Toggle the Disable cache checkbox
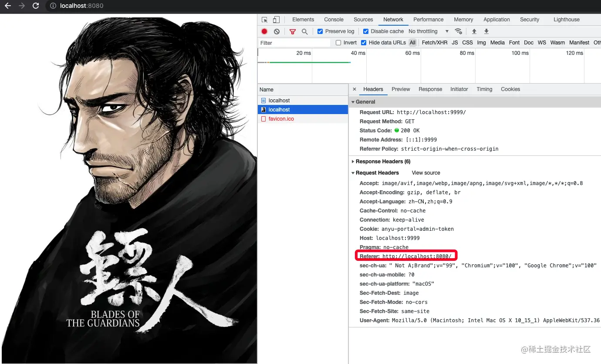 coord(366,31)
